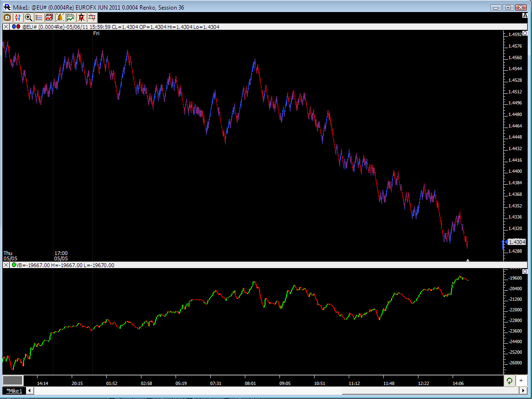The image size is (532, 399).
Task: Click the -26000 VB scale label
Action: coord(515,363)
